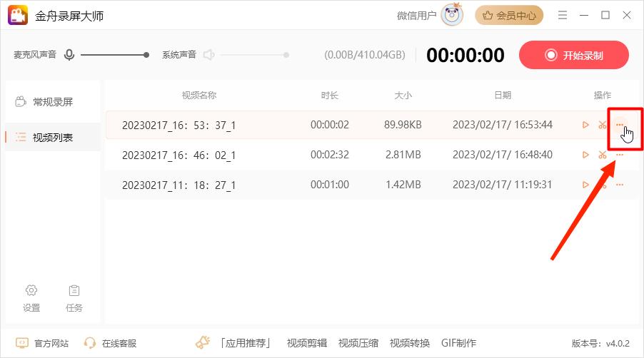Open the hamburger main menu icon

(563, 15)
